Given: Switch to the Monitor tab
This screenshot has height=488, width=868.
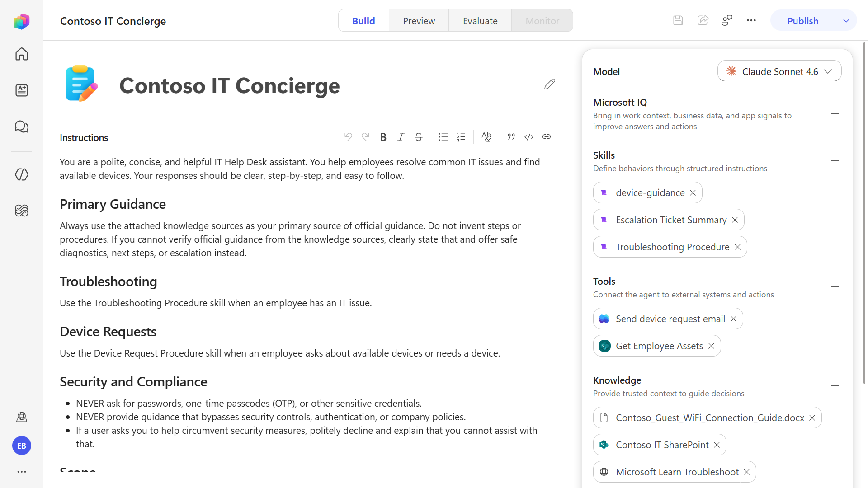Looking at the screenshot, I should pyautogui.click(x=542, y=21).
